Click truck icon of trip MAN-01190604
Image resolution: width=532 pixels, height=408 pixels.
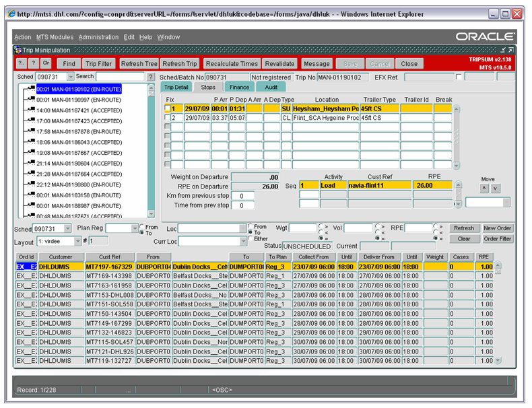coord(31,162)
